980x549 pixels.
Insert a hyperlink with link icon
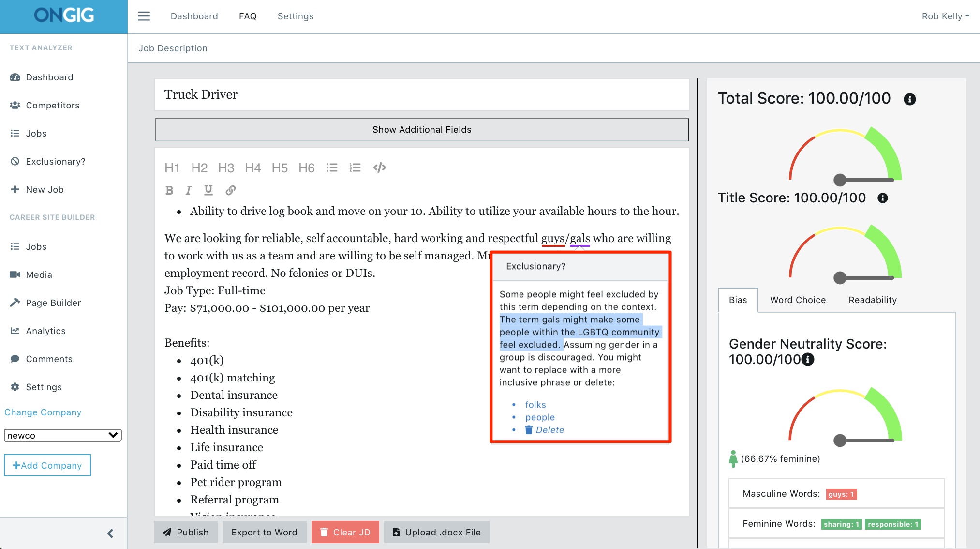click(231, 190)
